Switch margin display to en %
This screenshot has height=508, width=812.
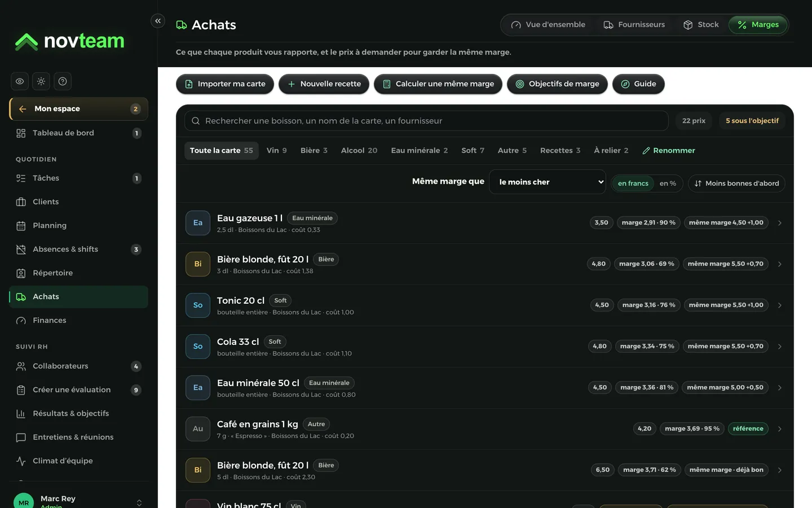668,183
